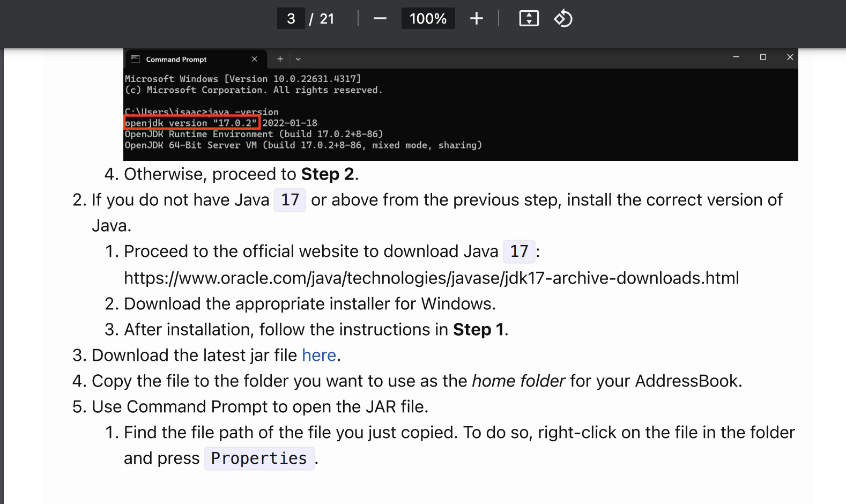Zoom out with the minus button
The width and height of the screenshot is (846, 504).
pyautogui.click(x=380, y=19)
